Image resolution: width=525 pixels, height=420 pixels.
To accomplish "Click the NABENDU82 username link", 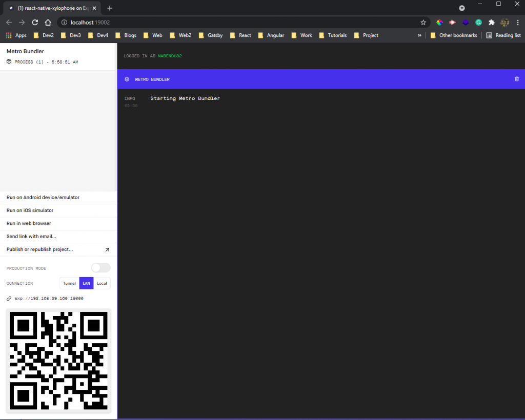I will 170,56.
